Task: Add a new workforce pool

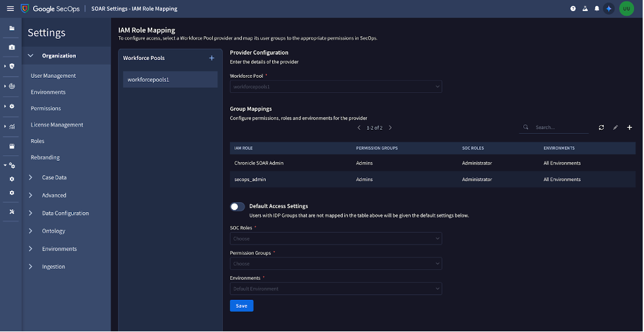Action: [x=212, y=58]
